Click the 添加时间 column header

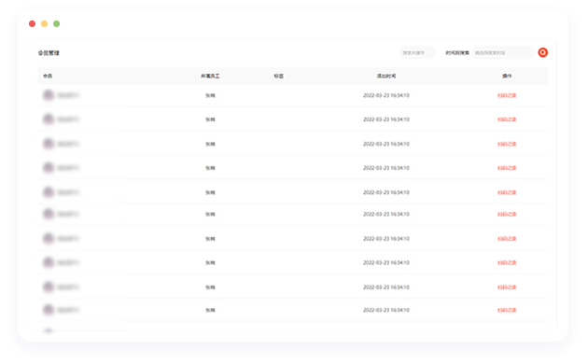[x=386, y=77]
